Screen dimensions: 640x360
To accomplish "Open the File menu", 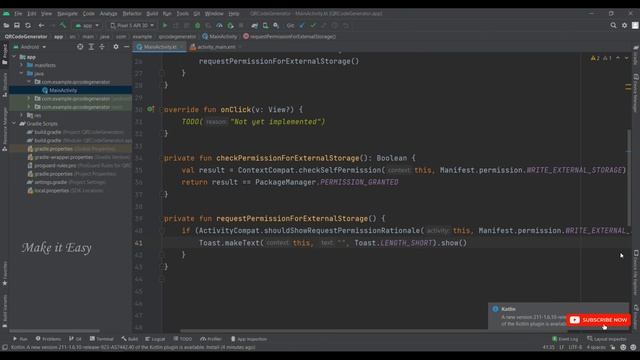I will [18, 13].
